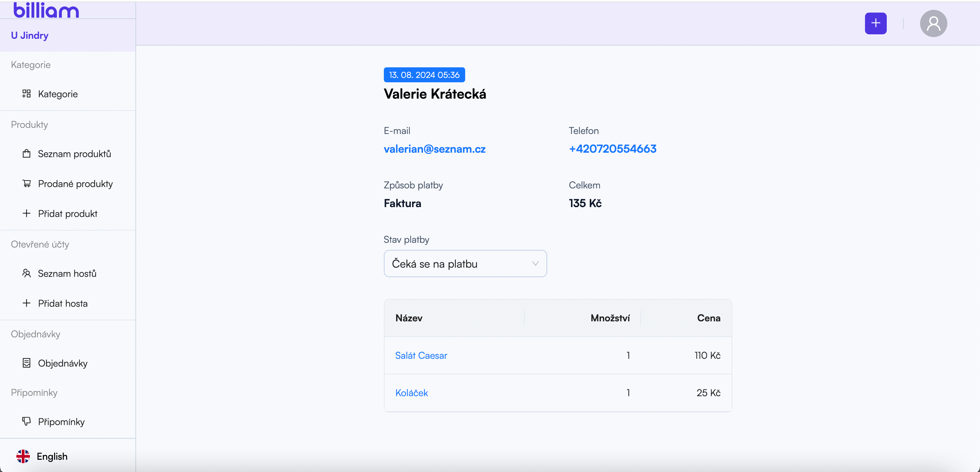Click the order date timestamp badge

pos(424,74)
